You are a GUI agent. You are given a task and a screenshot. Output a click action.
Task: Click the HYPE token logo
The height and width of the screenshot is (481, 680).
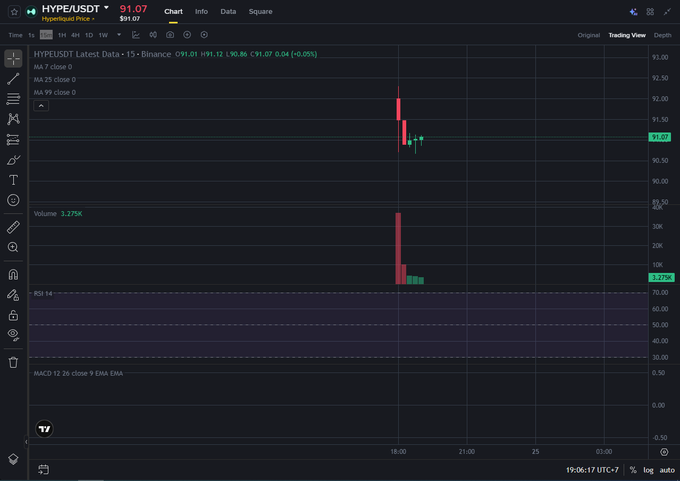pos(31,12)
